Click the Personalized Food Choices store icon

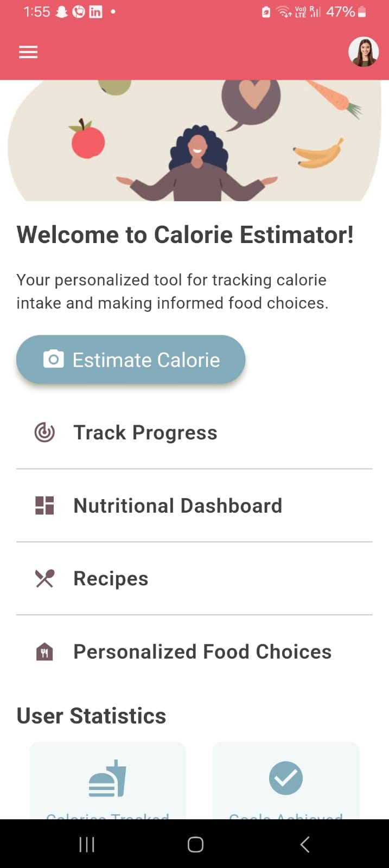tap(44, 651)
